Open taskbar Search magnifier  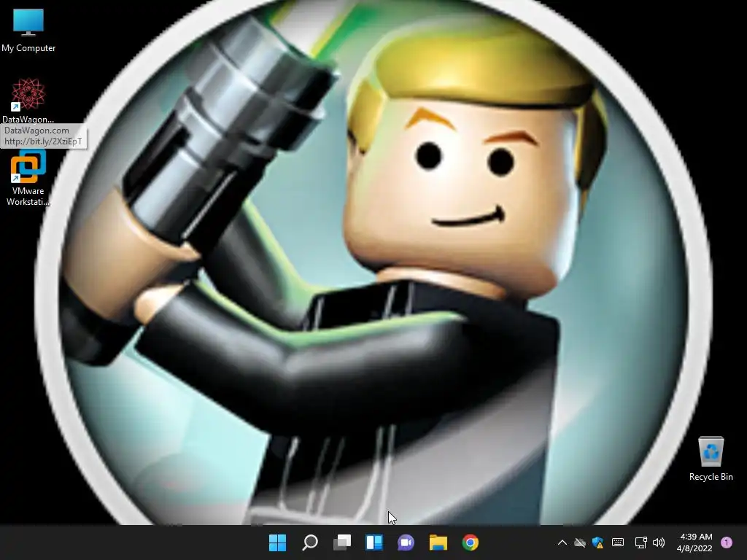point(310,542)
